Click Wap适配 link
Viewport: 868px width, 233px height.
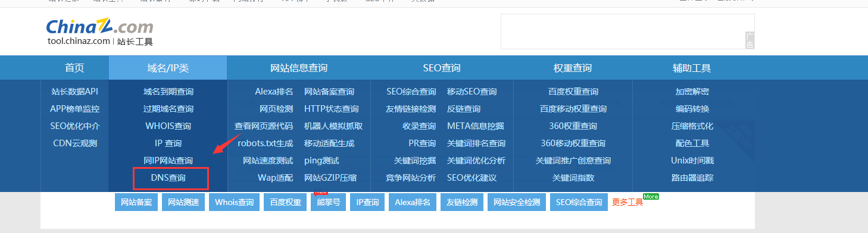pyautogui.click(x=276, y=178)
